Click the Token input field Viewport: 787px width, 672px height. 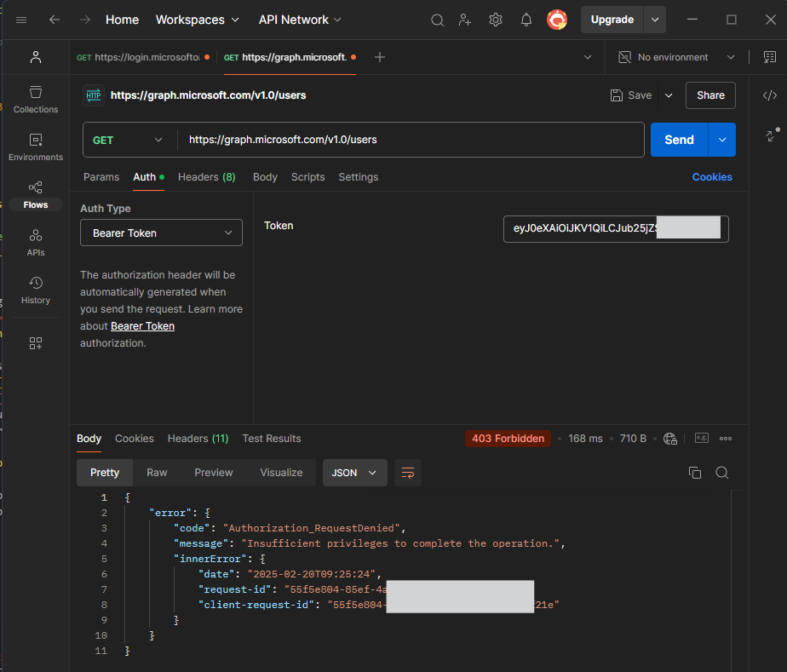[x=616, y=229]
